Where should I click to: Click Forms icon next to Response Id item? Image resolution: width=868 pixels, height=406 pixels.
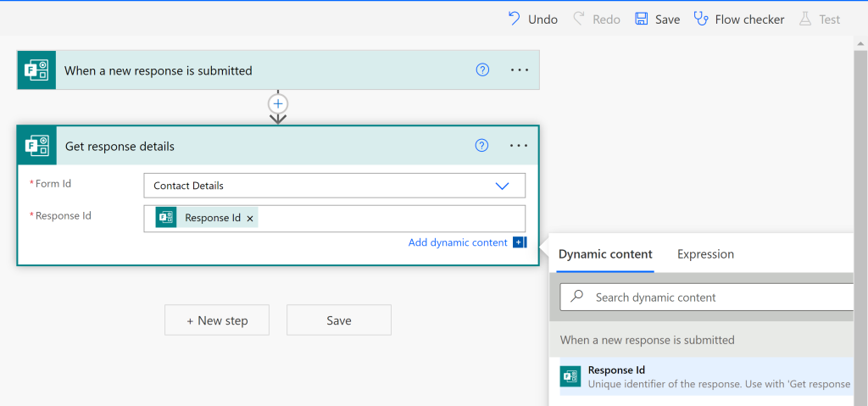pyautogui.click(x=570, y=376)
